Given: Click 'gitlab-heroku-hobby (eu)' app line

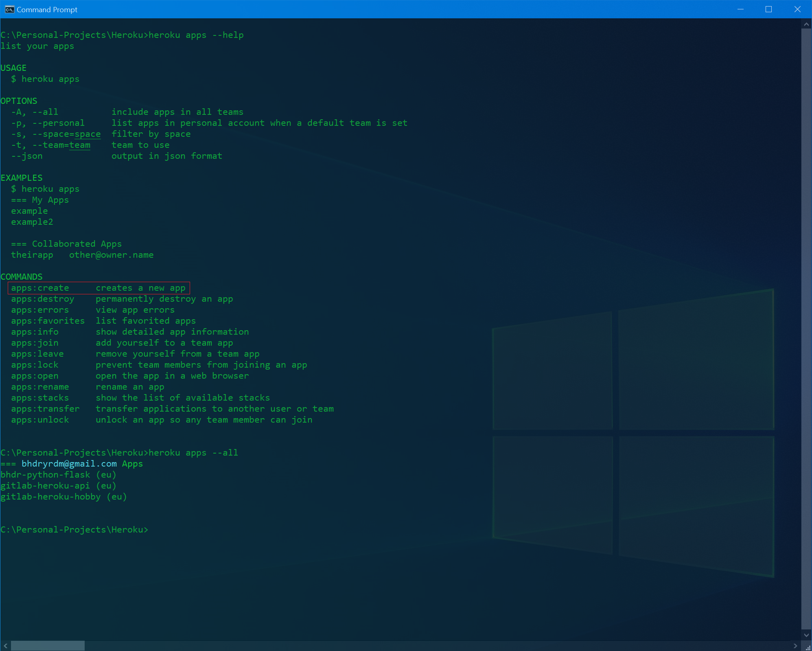Looking at the screenshot, I should [x=64, y=497].
